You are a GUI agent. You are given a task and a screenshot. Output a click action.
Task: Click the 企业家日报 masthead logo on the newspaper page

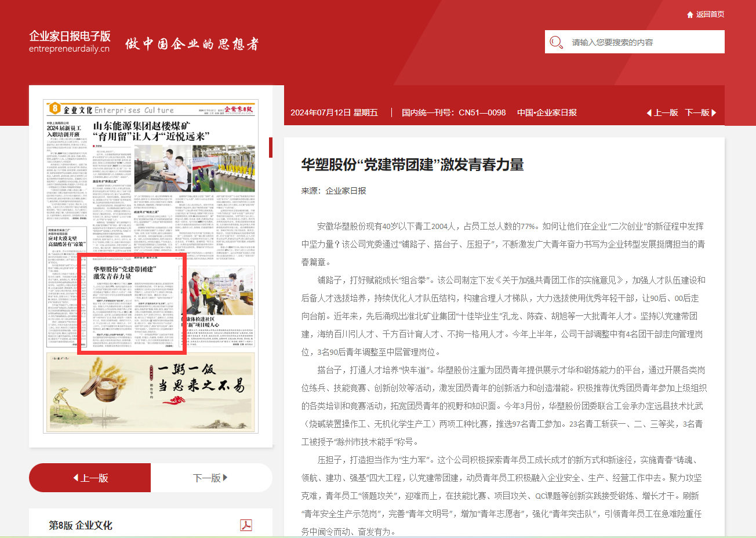click(x=239, y=109)
